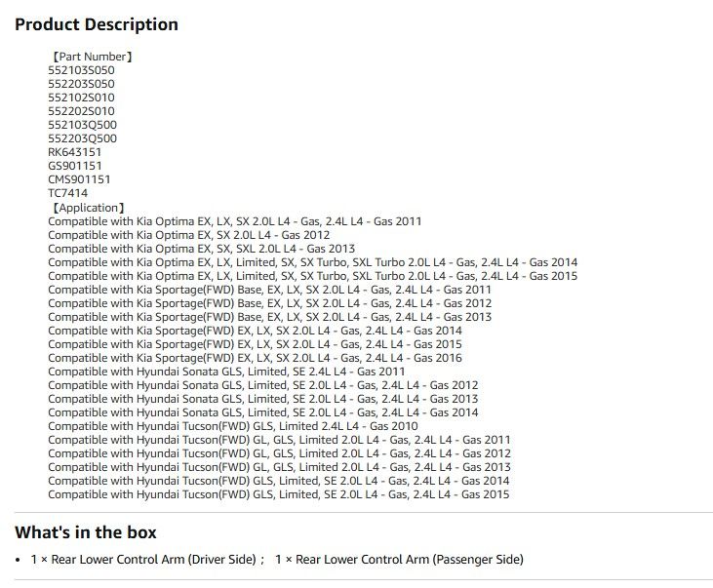Screen dimensions: 713x588
Task: Click the Hyundai Tucson(FWD) 2015 line
Action: [x=279, y=494]
